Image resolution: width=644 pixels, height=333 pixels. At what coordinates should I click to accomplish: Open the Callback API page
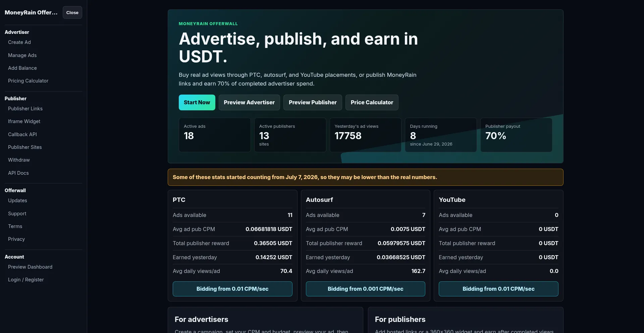pos(22,134)
